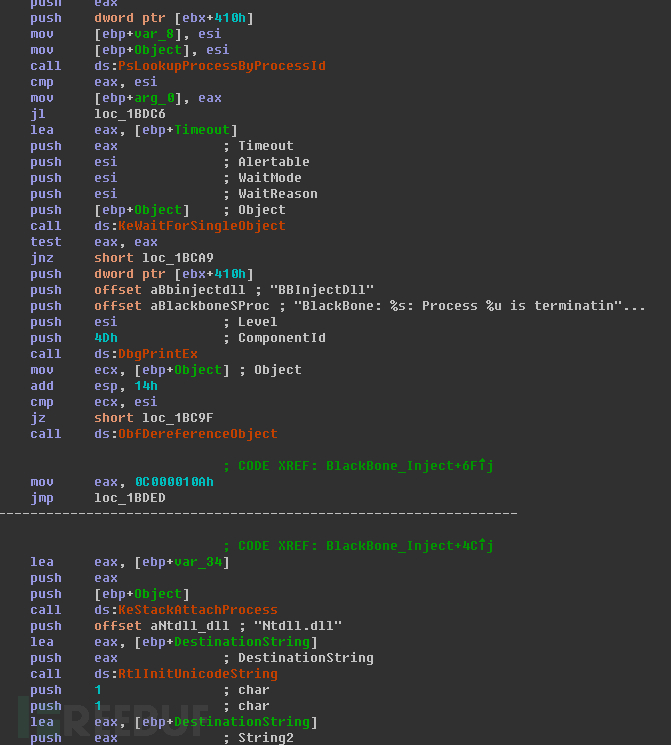Select the var_8 operand in mov instruction
Viewport: 671px width, 745px height.
pyautogui.click(x=154, y=34)
